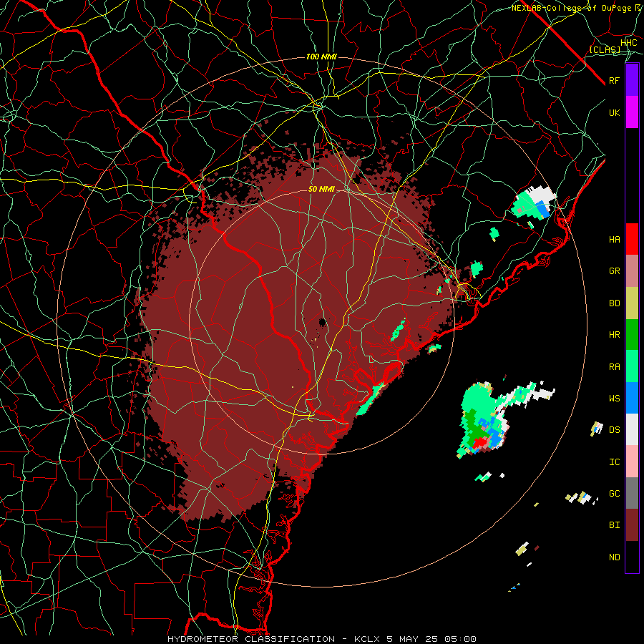This screenshot has height=644, width=644.
Task: Click the black cone-of-silence dot at the radar site
Action: pos(323,322)
